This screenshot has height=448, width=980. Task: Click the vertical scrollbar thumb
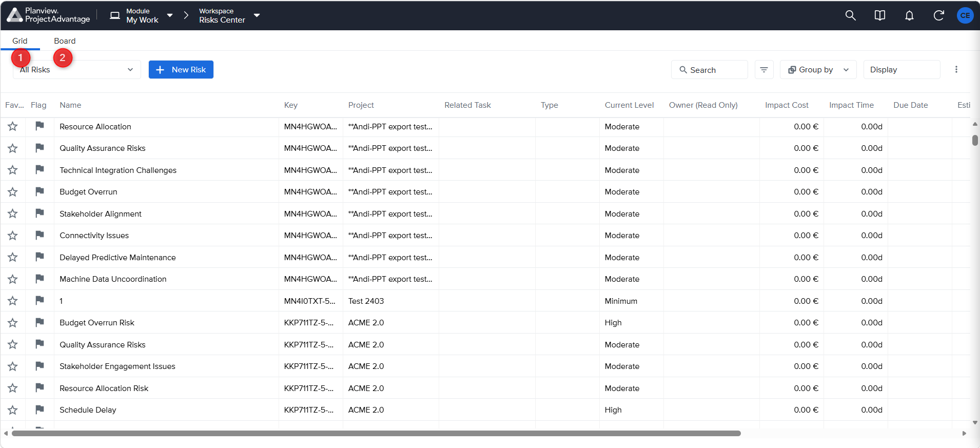click(x=975, y=140)
